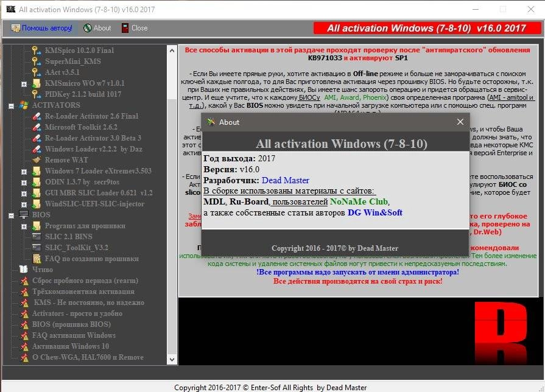Click key icon next to PIDKey 2.1.2

(36, 94)
